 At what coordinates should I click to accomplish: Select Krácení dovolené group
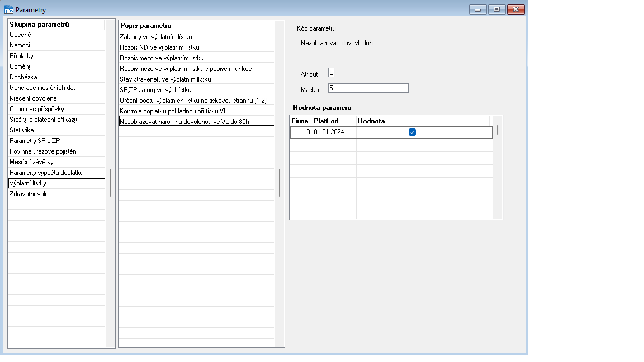click(56, 98)
